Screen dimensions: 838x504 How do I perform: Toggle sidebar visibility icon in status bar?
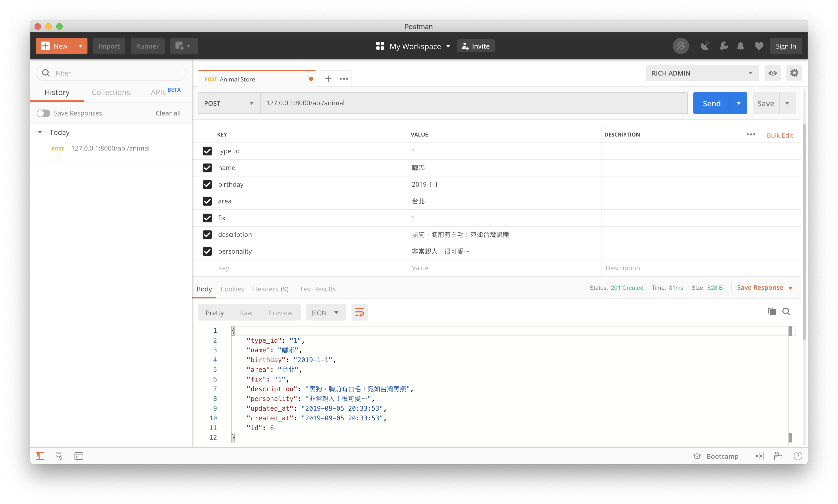coord(40,456)
